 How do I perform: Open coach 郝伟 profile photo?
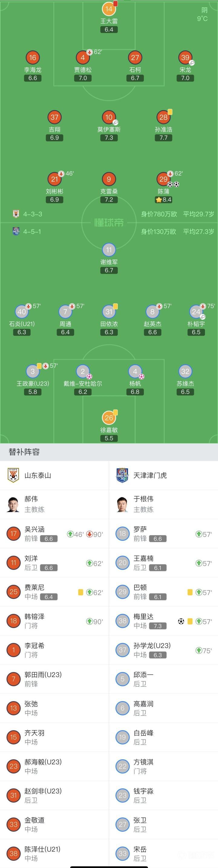[13, 504]
